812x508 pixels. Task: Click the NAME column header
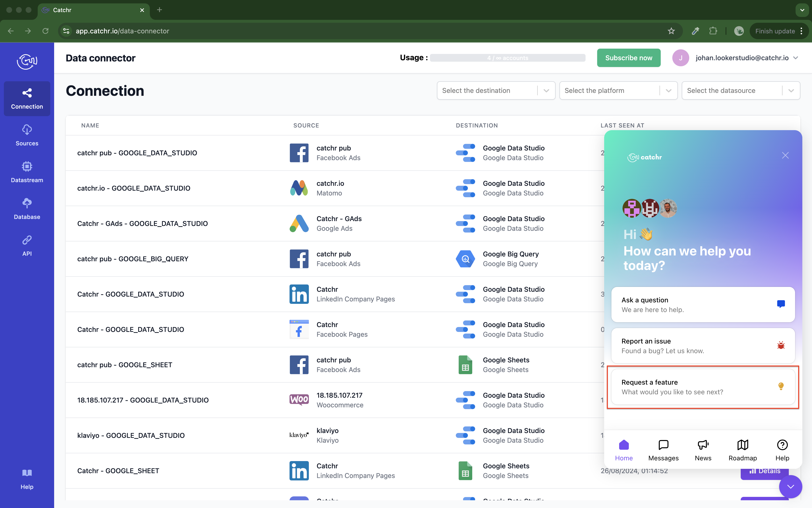tap(90, 125)
